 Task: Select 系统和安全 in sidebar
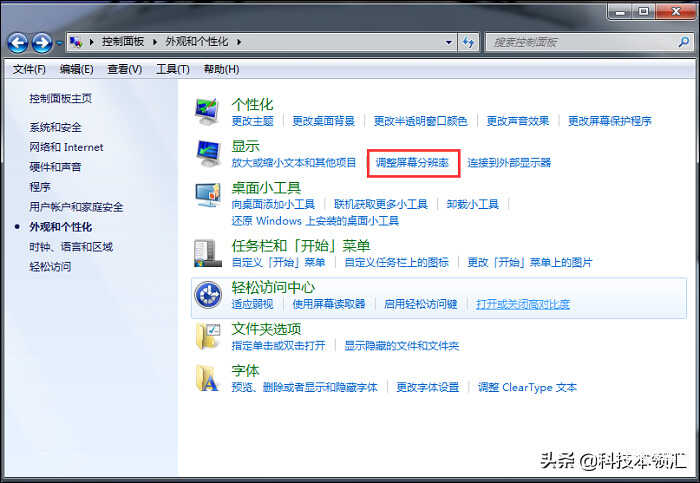pyautogui.click(x=55, y=127)
